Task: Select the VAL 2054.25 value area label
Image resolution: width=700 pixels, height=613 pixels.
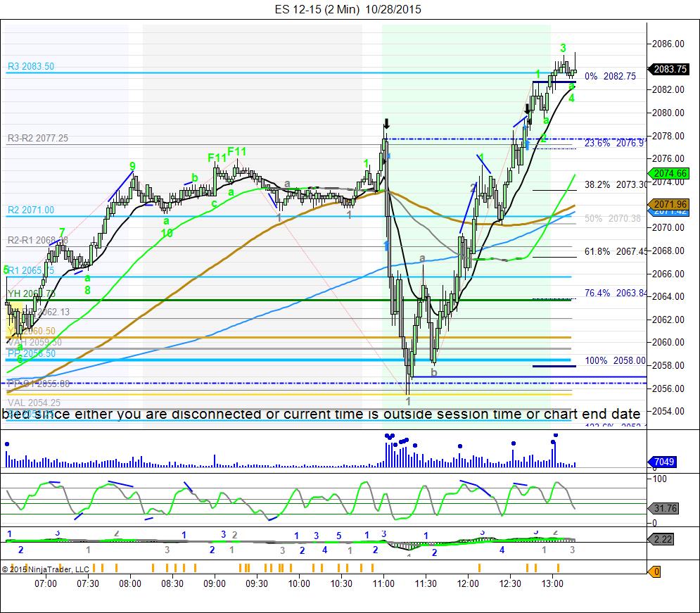Action: 34,403
